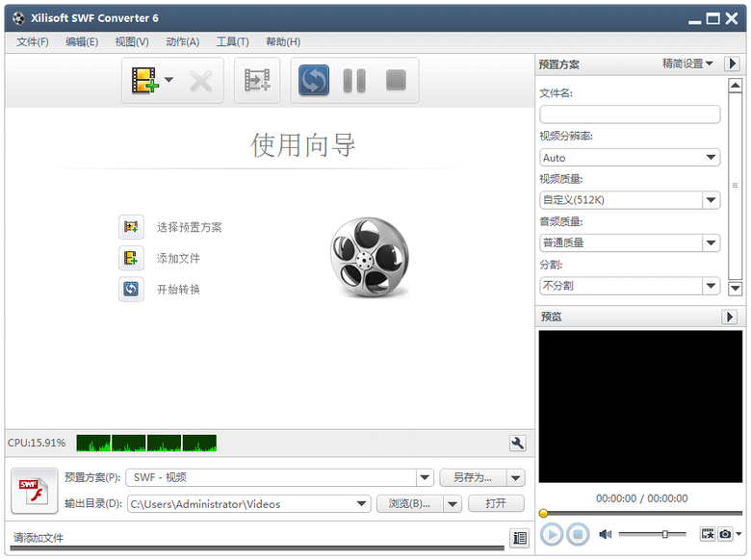Open the 工具(T) menu
This screenshot has height=560, width=751.
(233, 42)
